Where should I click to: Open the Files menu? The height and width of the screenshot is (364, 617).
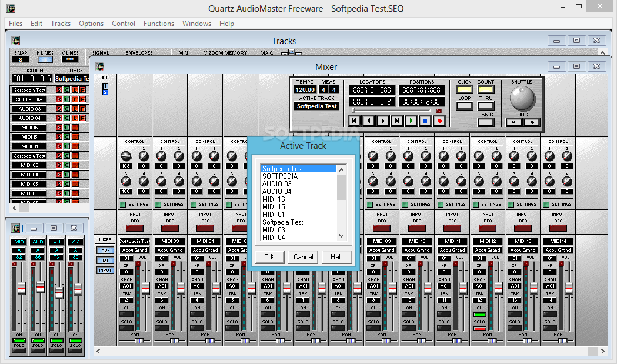[16, 23]
